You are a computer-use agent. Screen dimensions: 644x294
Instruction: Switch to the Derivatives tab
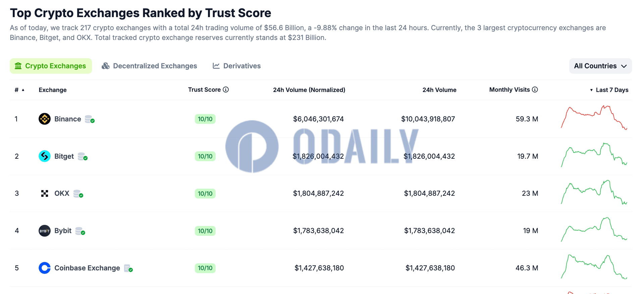(x=236, y=66)
